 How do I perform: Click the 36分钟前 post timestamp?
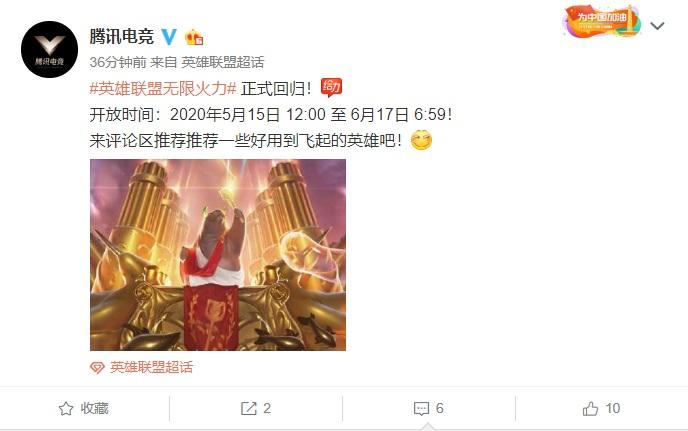[x=118, y=62]
